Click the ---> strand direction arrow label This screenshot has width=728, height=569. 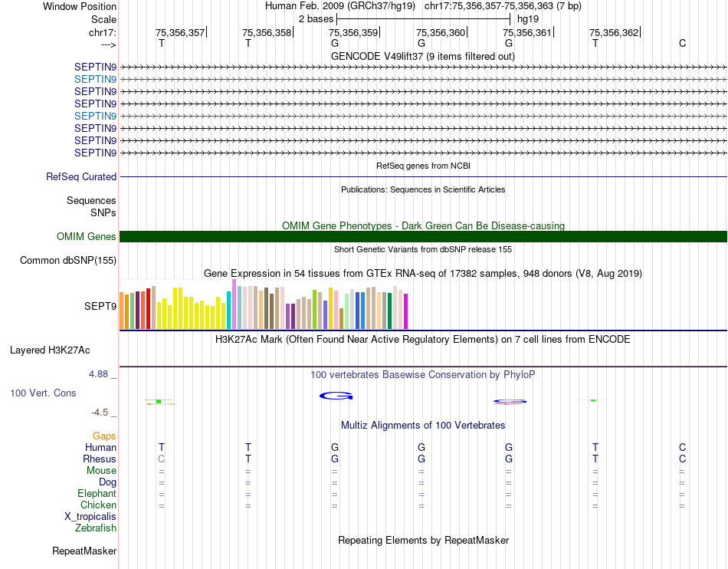(109, 44)
